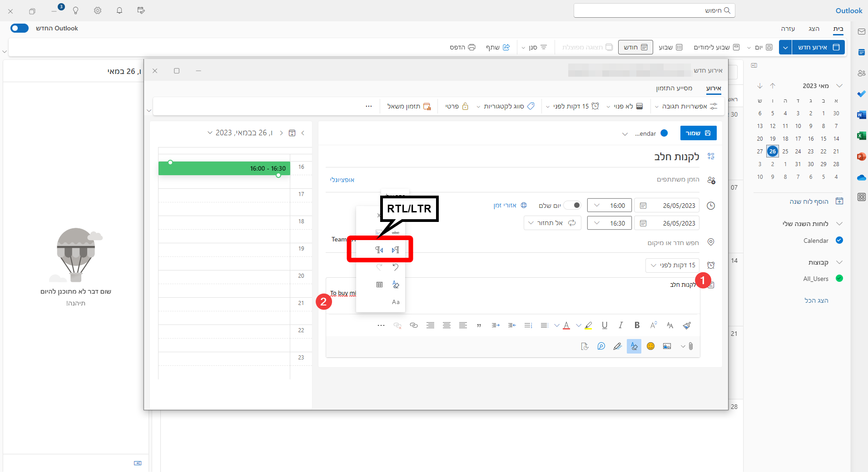Toggle the Calendar checkbox in my calendars
Screen dimensions: 868x472
pos(839,241)
